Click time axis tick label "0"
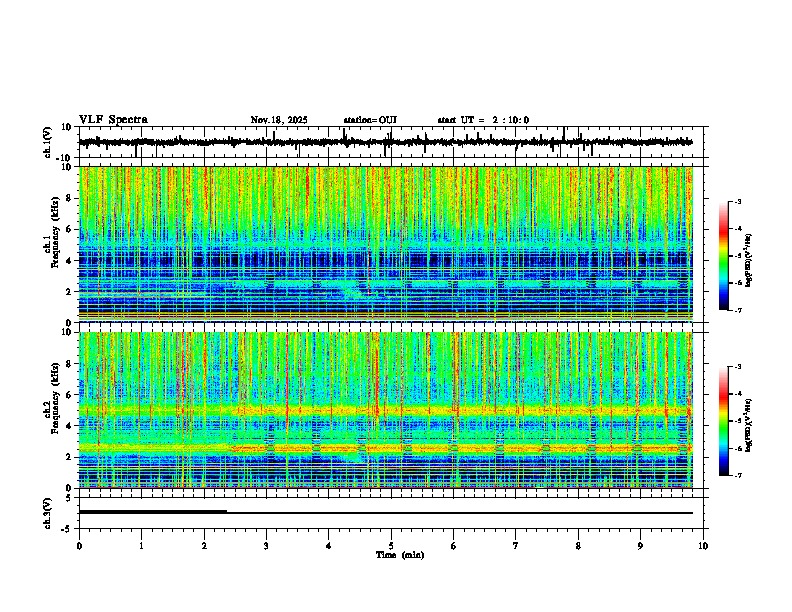 click(x=79, y=546)
